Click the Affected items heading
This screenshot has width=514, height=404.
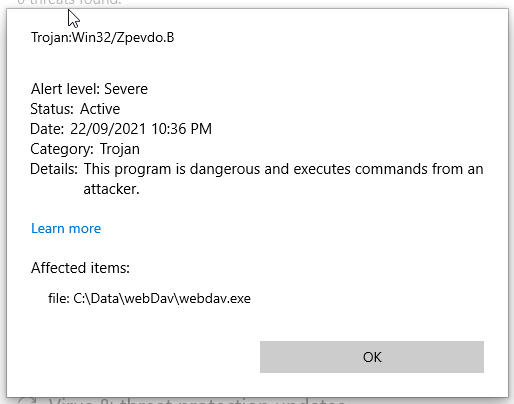point(80,268)
